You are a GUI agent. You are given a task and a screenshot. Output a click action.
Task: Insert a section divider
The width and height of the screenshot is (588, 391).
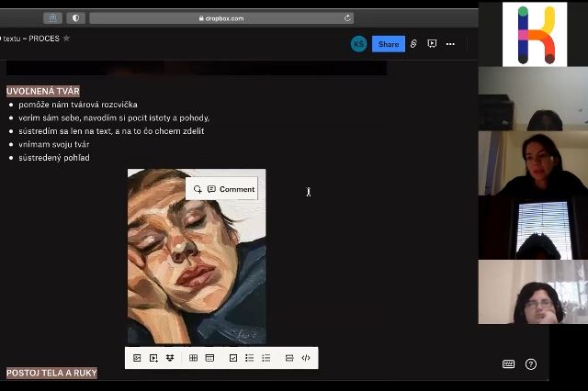coord(289,358)
